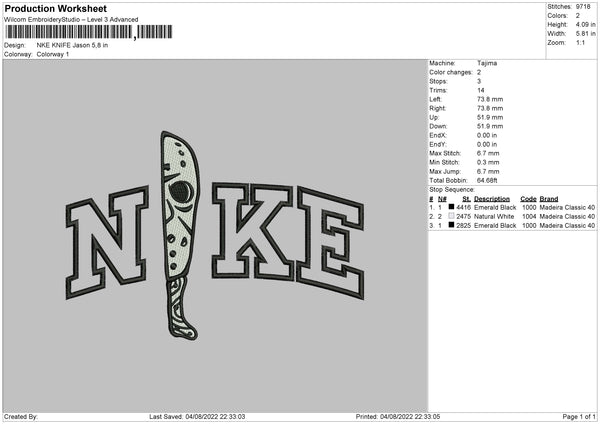Select the Right value '73.8 mm'
Viewport: 600px width, 424px height.
[490, 108]
